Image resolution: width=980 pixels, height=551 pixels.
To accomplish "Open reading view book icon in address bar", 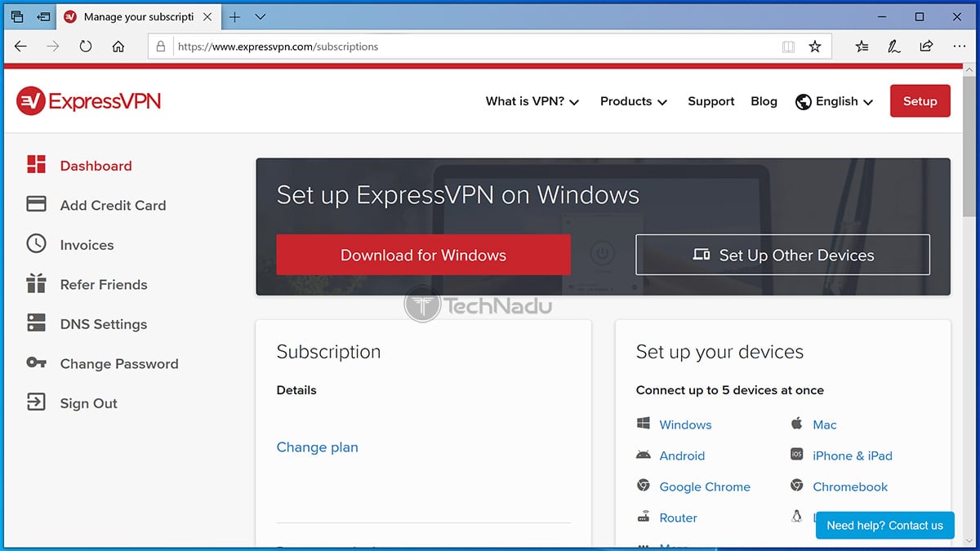I will click(788, 47).
